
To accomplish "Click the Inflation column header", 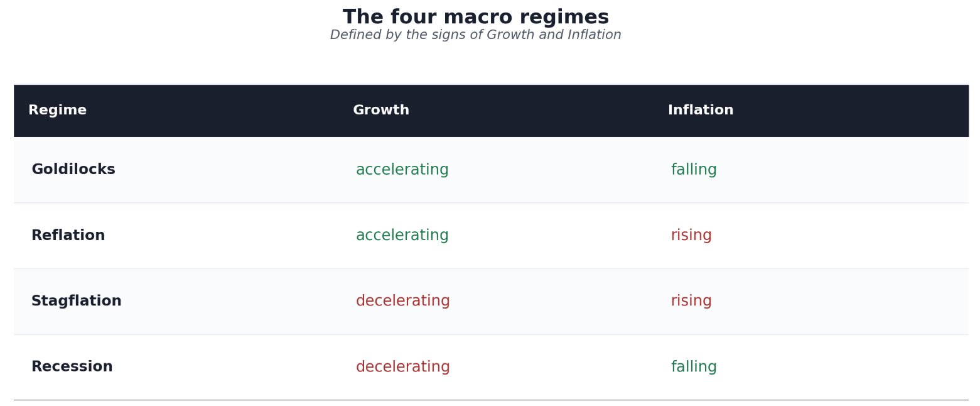I will tap(701, 111).
